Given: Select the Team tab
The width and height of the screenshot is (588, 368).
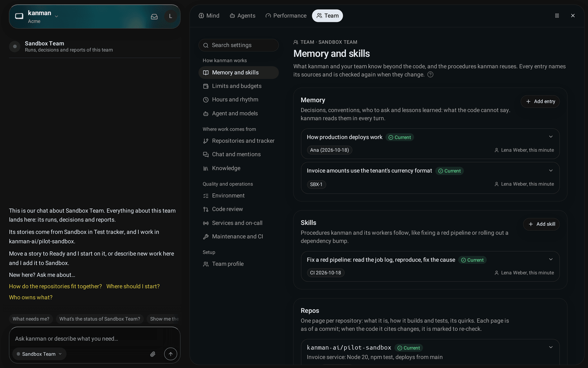Looking at the screenshot, I should pos(327,16).
